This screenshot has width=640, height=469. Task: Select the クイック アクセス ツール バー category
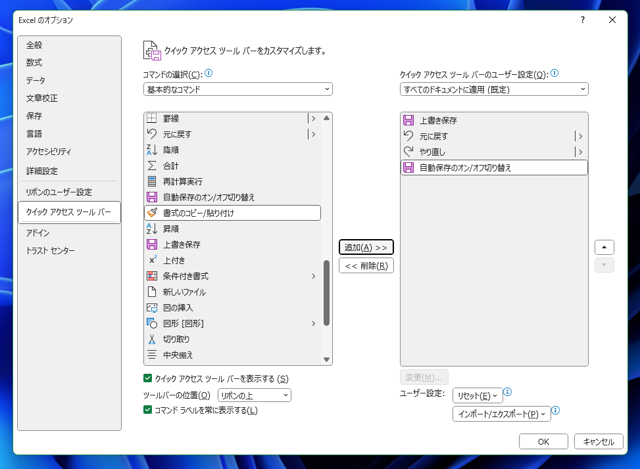pos(69,212)
